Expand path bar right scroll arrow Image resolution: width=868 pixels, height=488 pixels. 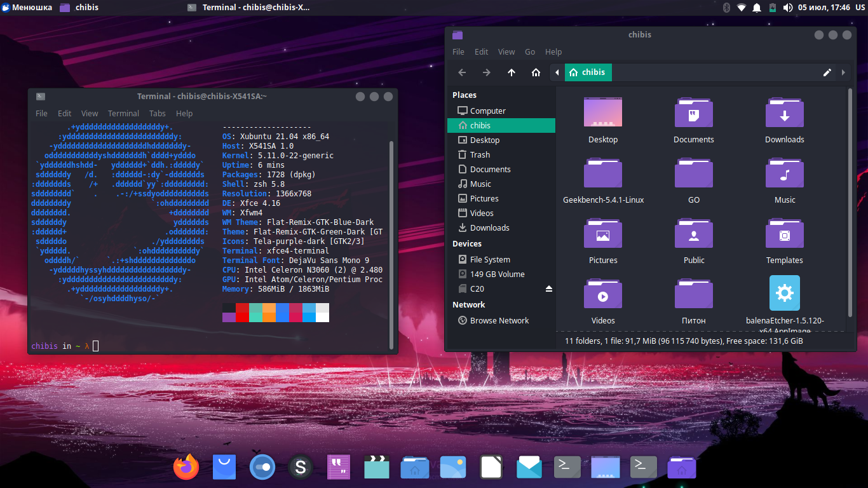coord(843,72)
